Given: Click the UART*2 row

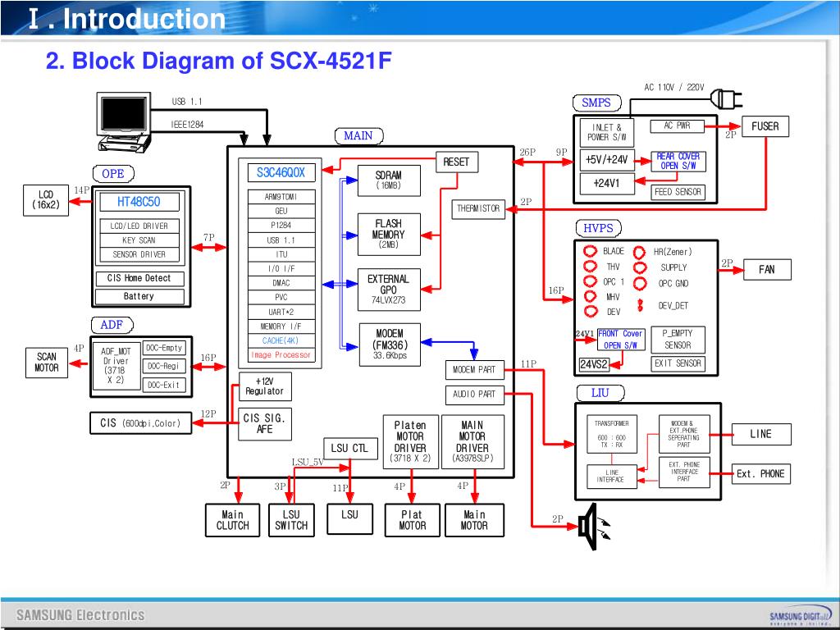Looking at the screenshot, I should click(281, 312).
